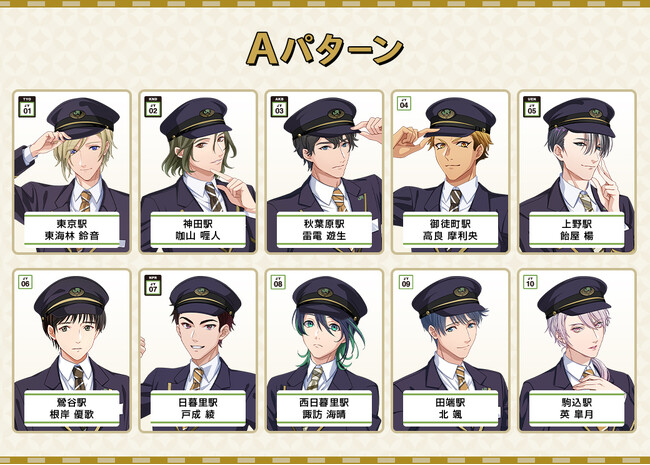Viewport: 650px width, 465px height.
Task: Click the 日暮里駅 name plate
Action: [x=198, y=409]
